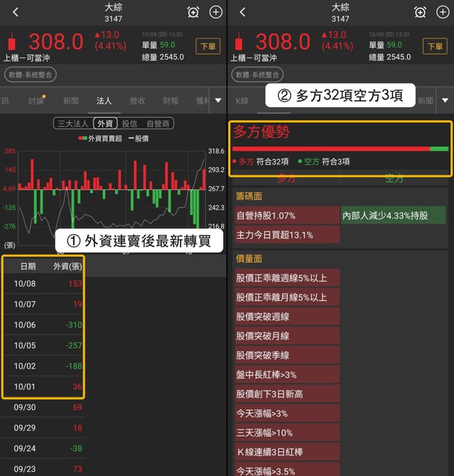Set a price alert in left panel
The image size is (454, 476).
(x=193, y=13)
